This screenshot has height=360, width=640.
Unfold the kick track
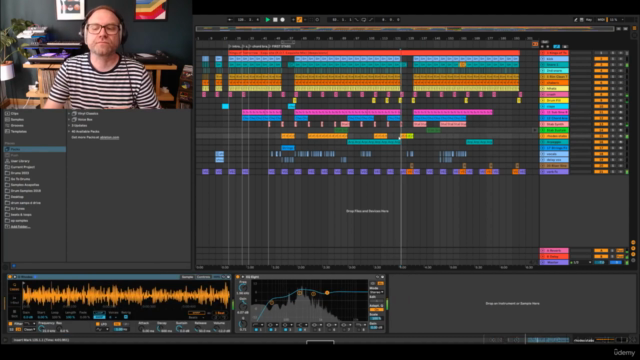542,59
